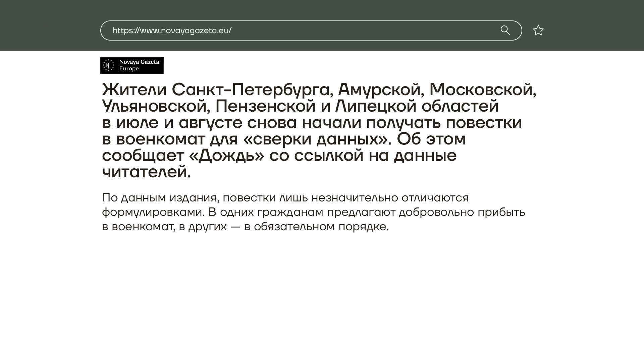Click the URL text https://www.novayagazeta.eu/
This screenshot has width=644, height=362.
click(172, 31)
